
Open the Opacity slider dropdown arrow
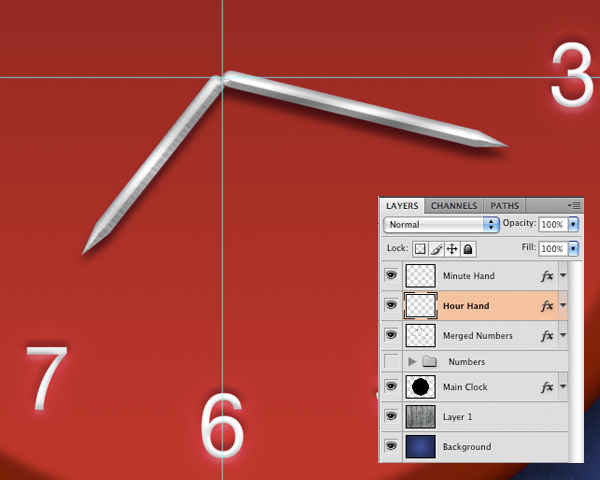(x=573, y=225)
